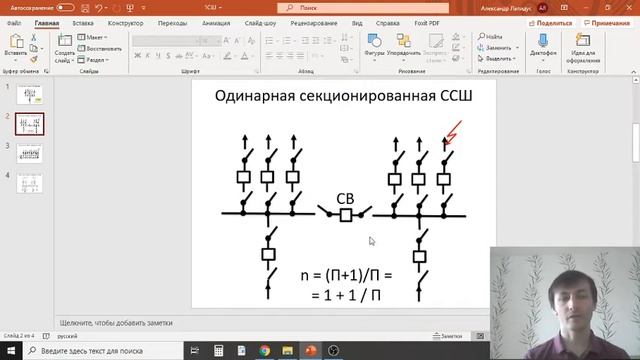Switch to the Переходы tab
The width and height of the screenshot is (640, 360).
pos(172,23)
